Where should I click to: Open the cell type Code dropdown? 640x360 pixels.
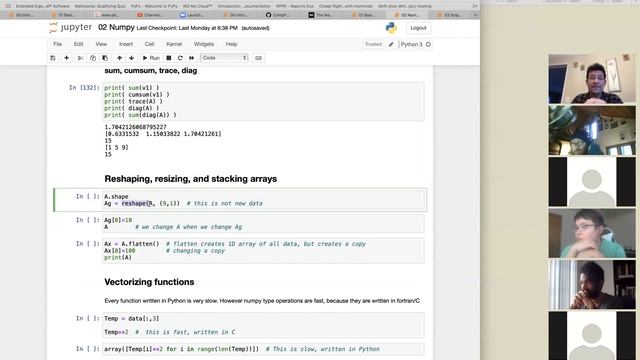click(x=224, y=58)
